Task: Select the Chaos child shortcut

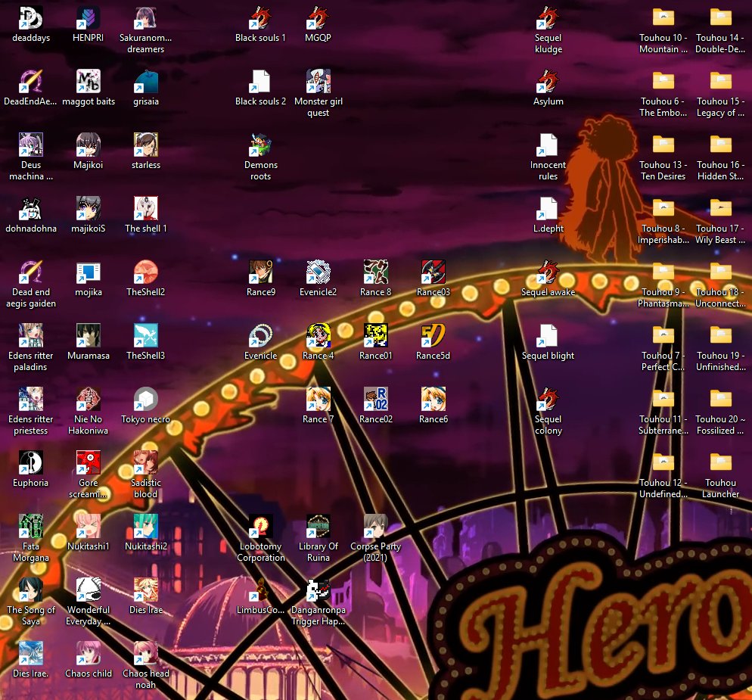Action: (89, 653)
